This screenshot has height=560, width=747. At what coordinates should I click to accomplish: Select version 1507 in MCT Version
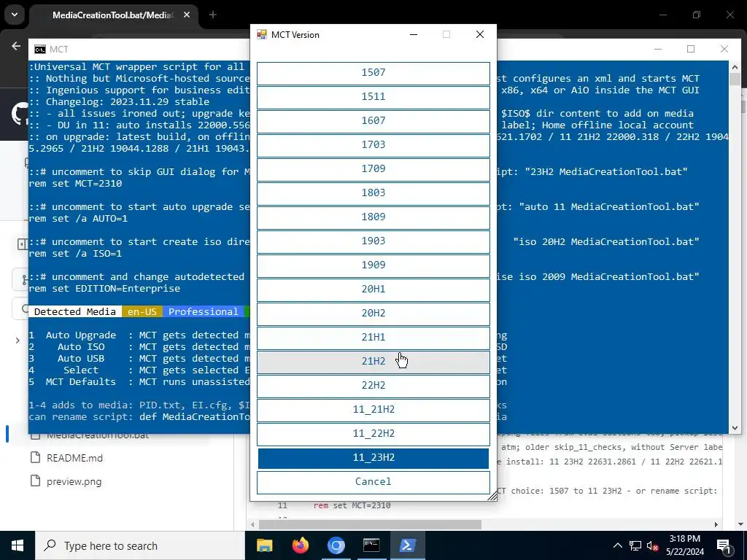pyautogui.click(x=373, y=74)
